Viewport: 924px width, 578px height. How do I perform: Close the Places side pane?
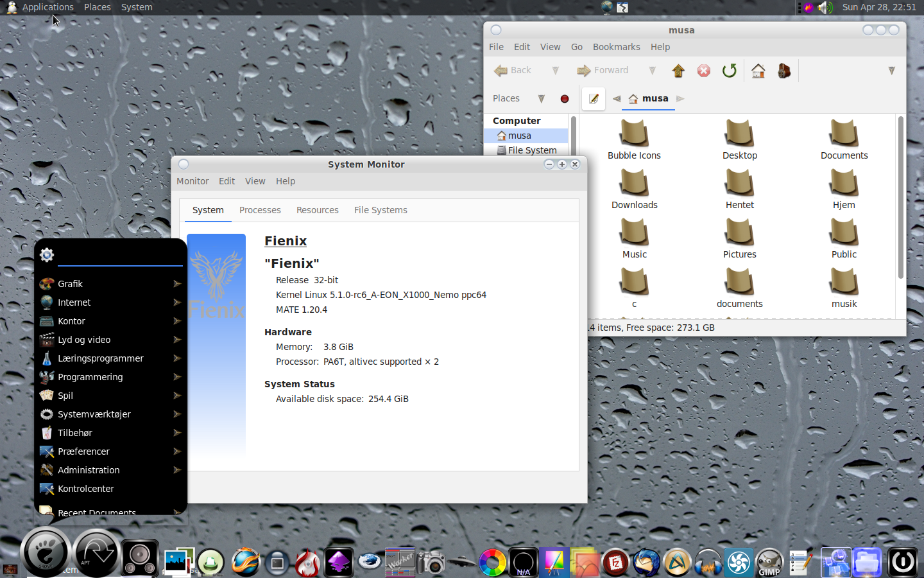click(x=565, y=99)
